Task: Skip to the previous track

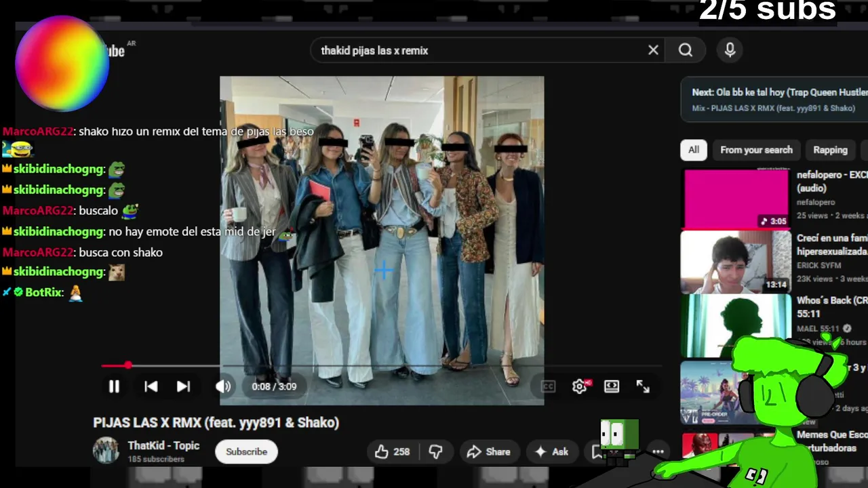Action: point(151,386)
